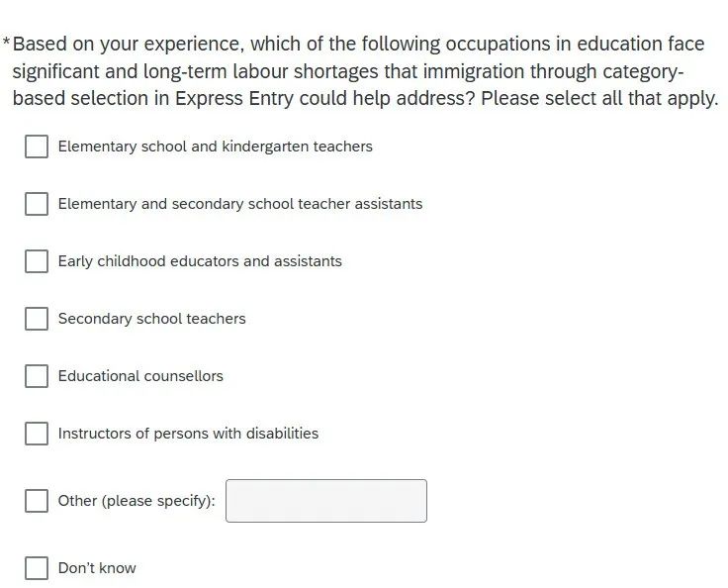Click the Other specify text input field
Screen dimensions: 728x588
point(326,501)
